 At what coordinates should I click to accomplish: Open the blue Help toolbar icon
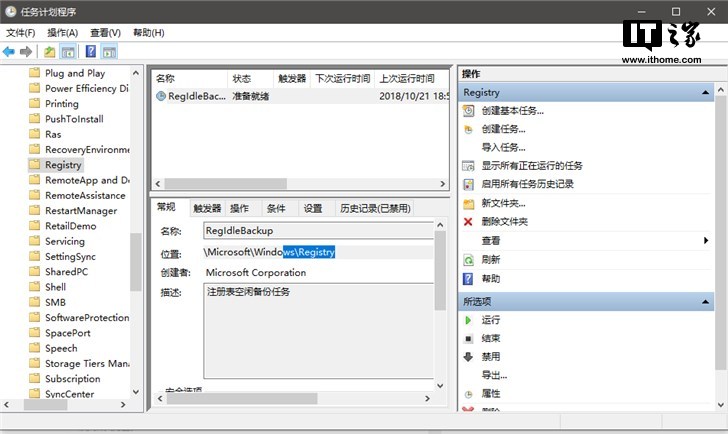tap(91, 51)
